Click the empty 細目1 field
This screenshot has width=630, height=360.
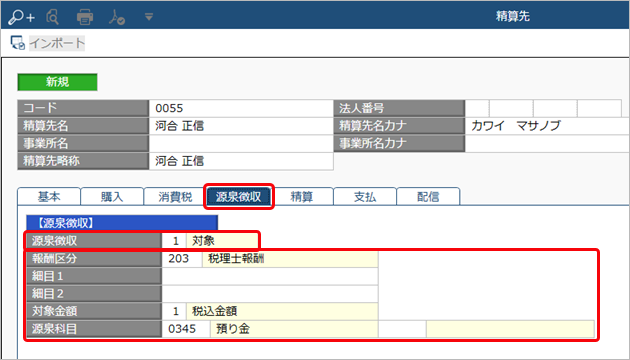[270, 276]
